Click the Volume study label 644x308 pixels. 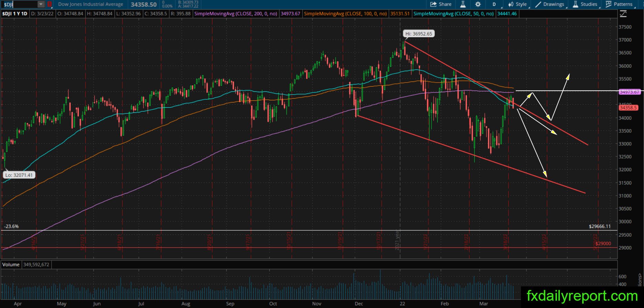tap(11, 265)
